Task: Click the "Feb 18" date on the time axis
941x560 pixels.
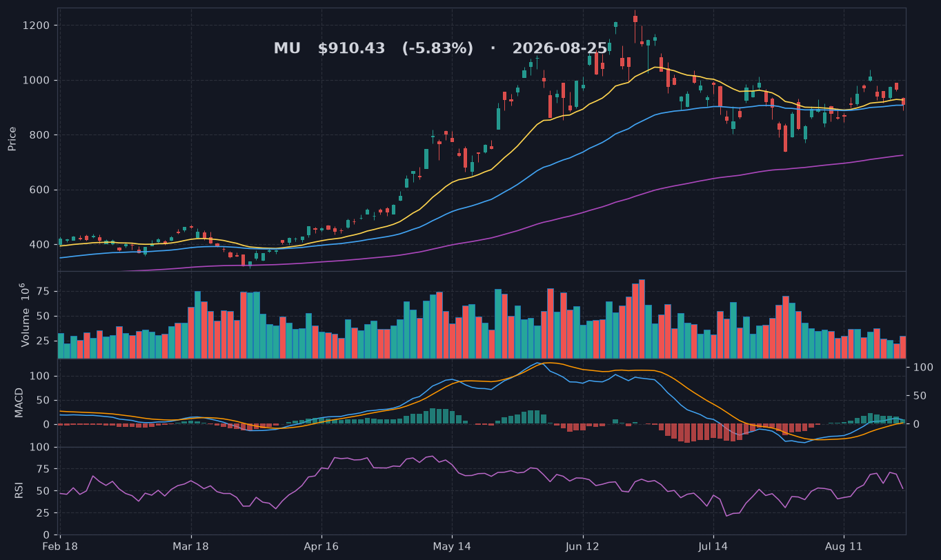Action: [x=61, y=548]
